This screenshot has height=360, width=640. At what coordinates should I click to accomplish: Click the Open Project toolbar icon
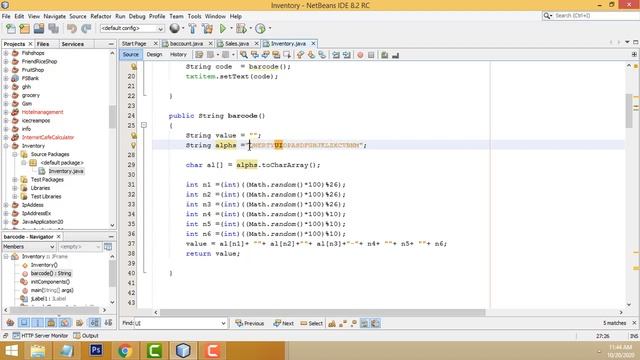[x=39, y=29]
